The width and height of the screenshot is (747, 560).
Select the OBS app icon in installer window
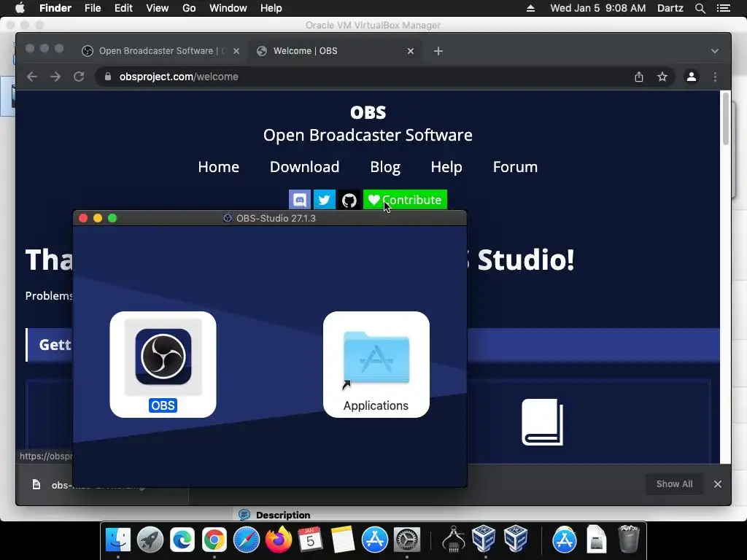163,357
